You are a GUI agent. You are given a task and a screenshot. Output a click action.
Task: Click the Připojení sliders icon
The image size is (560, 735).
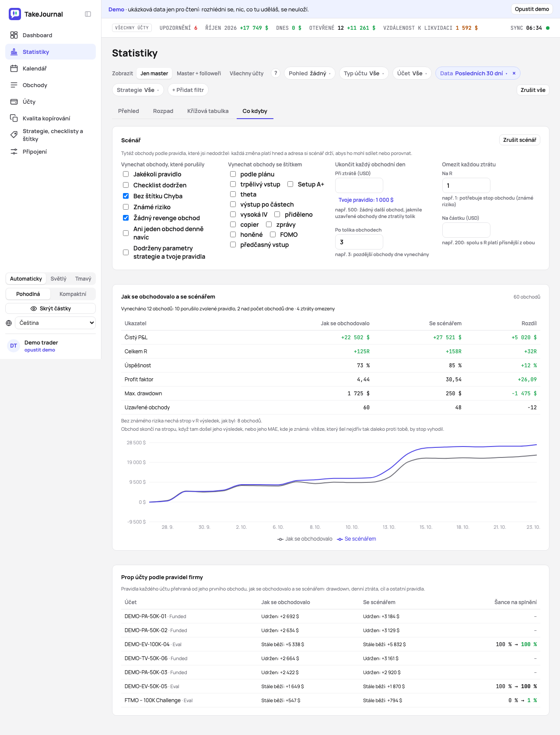tap(14, 151)
